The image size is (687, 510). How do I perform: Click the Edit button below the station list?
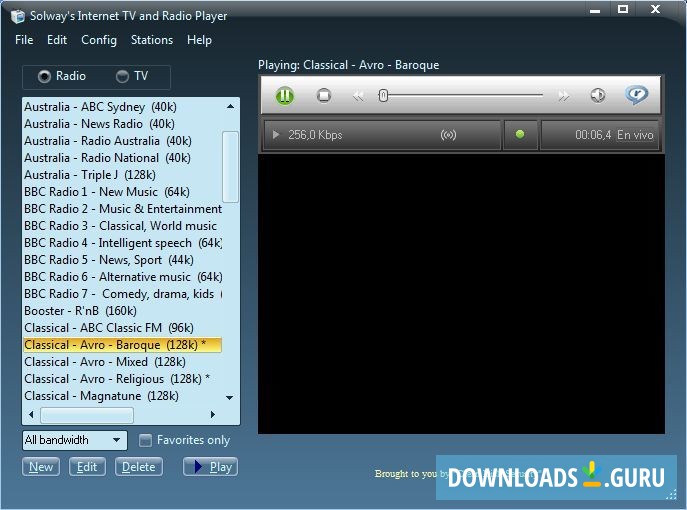87,467
